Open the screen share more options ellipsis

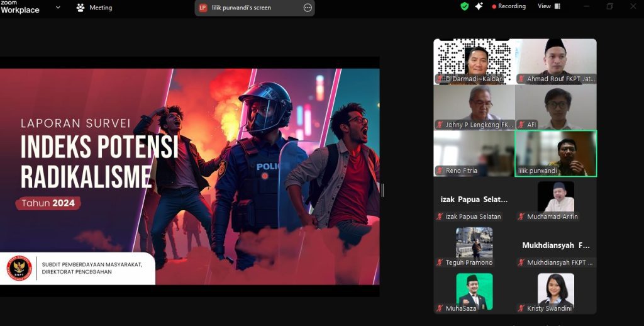click(308, 8)
